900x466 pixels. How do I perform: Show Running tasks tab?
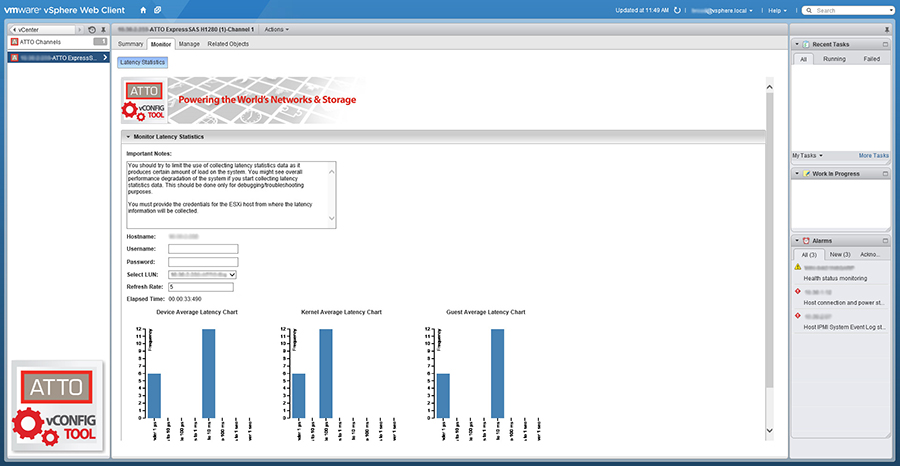click(834, 59)
